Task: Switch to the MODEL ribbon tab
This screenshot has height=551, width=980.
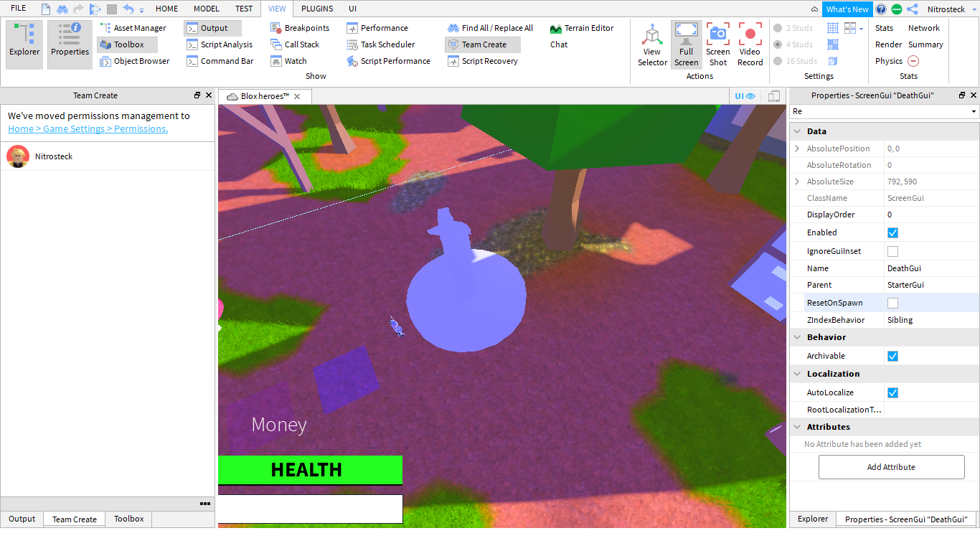Action: pyautogui.click(x=207, y=9)
